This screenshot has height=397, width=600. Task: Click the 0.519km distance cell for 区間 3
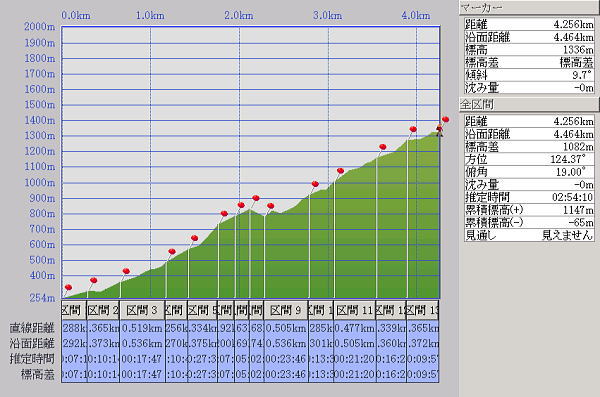(142, 328)
